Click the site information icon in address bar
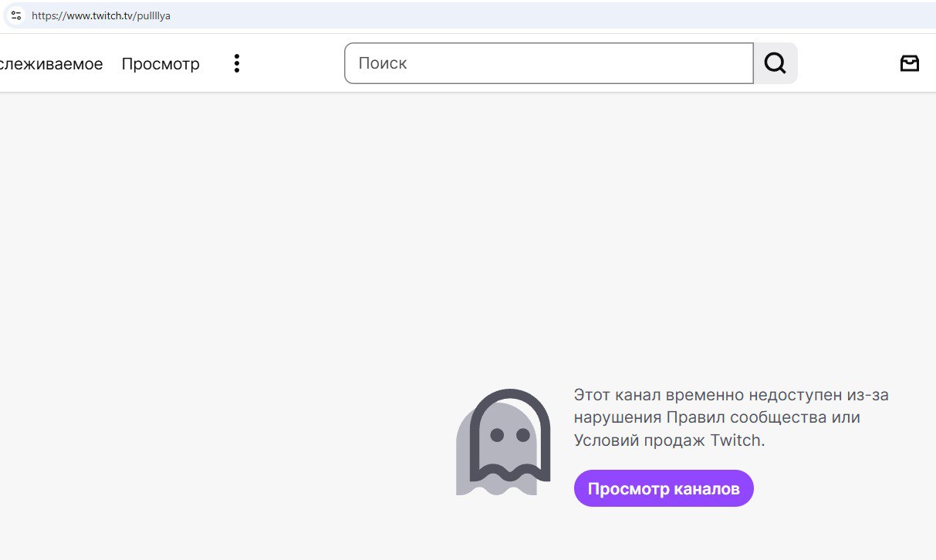The height and width of the screenshot is (560, 936). (x=15, y=15)
